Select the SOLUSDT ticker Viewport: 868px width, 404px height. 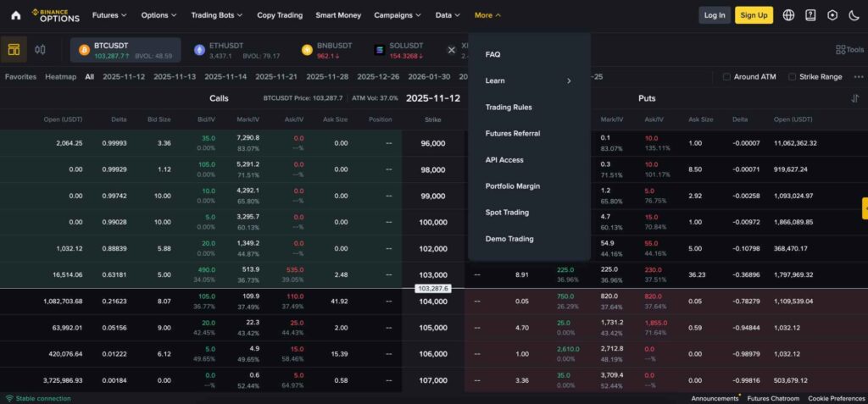click(398, 50)
